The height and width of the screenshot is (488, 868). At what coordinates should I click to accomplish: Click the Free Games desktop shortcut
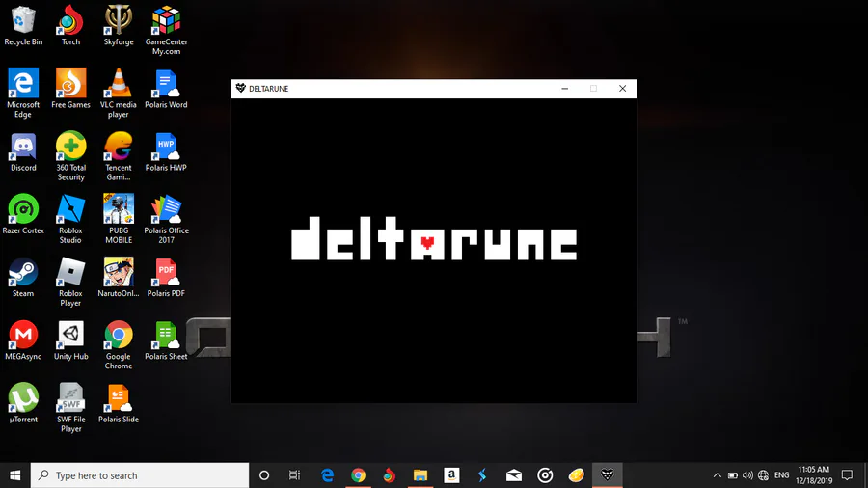(70, 89)
